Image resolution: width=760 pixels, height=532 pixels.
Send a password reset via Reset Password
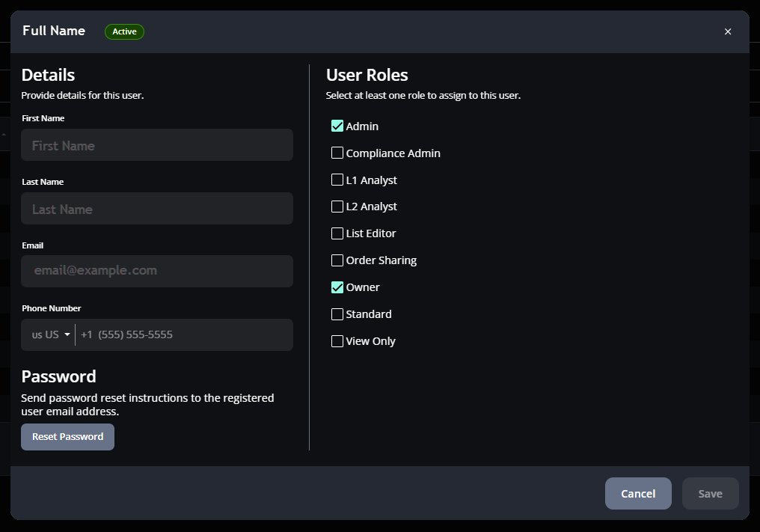coord(68,437)
